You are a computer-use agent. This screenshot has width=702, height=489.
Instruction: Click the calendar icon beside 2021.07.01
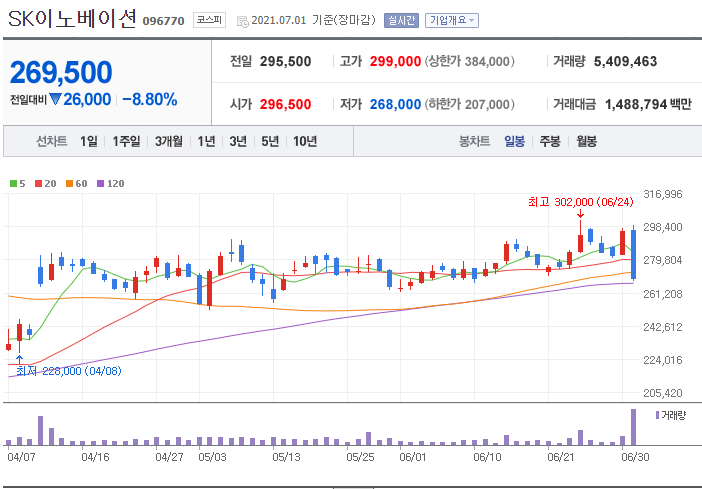243,21
